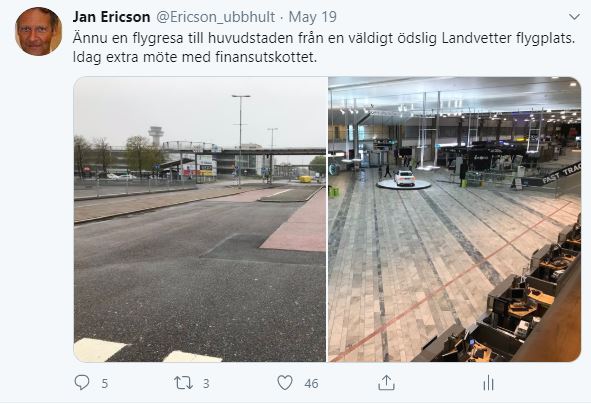This screenshot has width=591, height=404.
Task: Expand the tweet options chevron menu
Action: click(574, 17)
